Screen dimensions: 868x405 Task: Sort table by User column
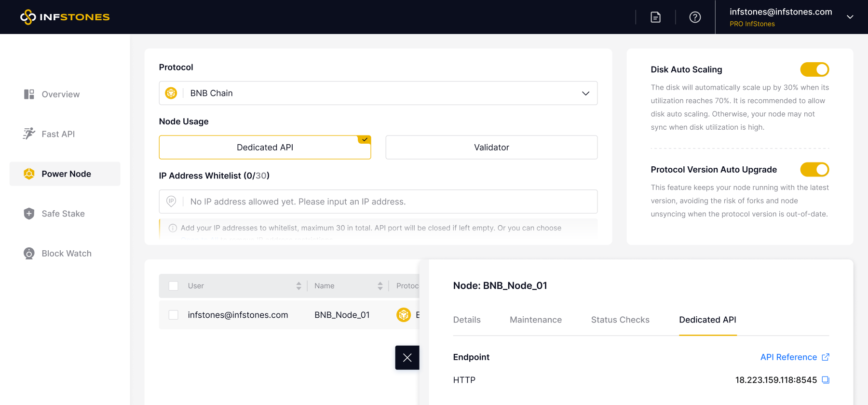(x=298, y=286)
